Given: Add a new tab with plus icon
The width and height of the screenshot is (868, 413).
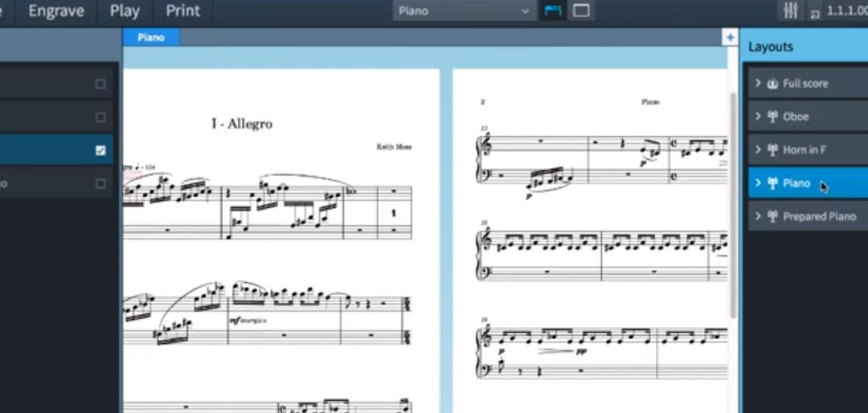Looking at the screenshot, I should (x=730, y=37).
